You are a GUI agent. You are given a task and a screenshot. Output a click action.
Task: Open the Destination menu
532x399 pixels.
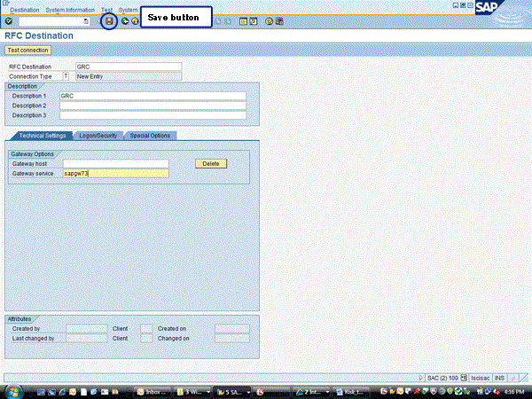point(25,9)
